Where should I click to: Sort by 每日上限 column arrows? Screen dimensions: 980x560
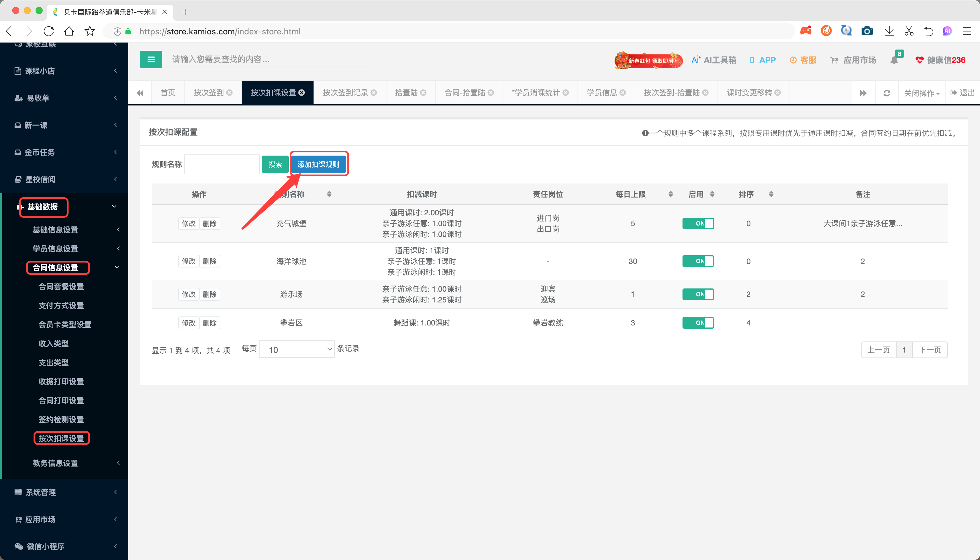pos(671,194)
